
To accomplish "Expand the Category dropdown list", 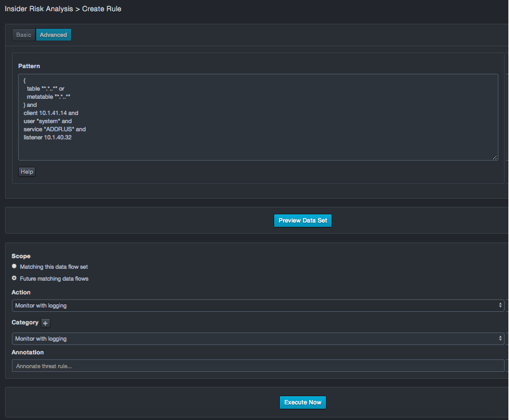I will pyautogui.click(x=258, y=339).
